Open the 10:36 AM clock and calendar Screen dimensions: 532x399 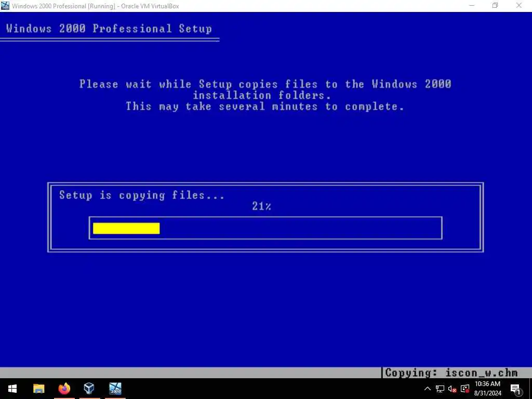[487, 389]
